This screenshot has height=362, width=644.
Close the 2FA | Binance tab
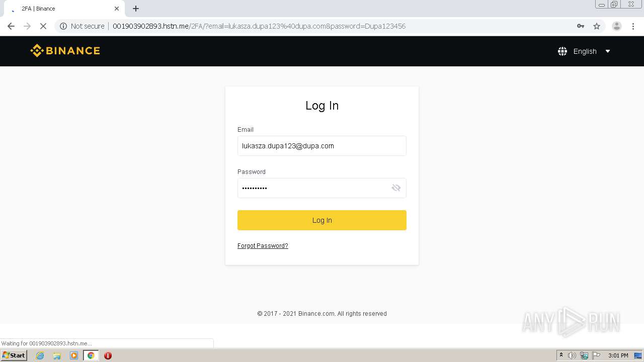(x=117, y=9)
